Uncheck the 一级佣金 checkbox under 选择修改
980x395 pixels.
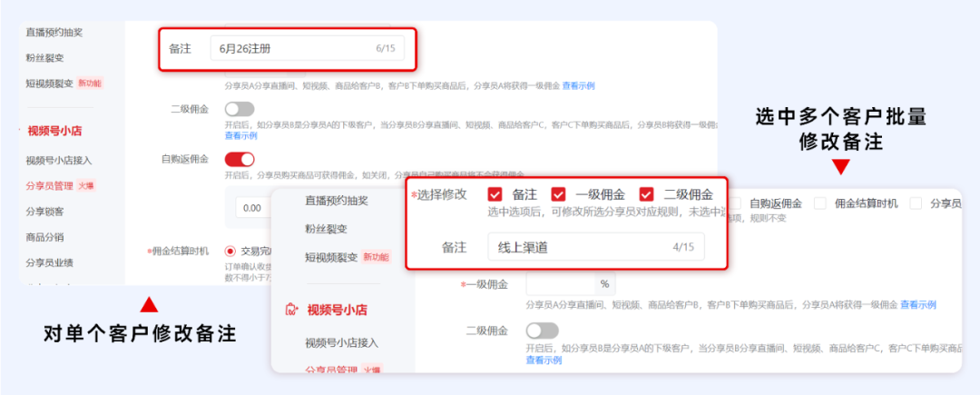[x=558, y=194]
